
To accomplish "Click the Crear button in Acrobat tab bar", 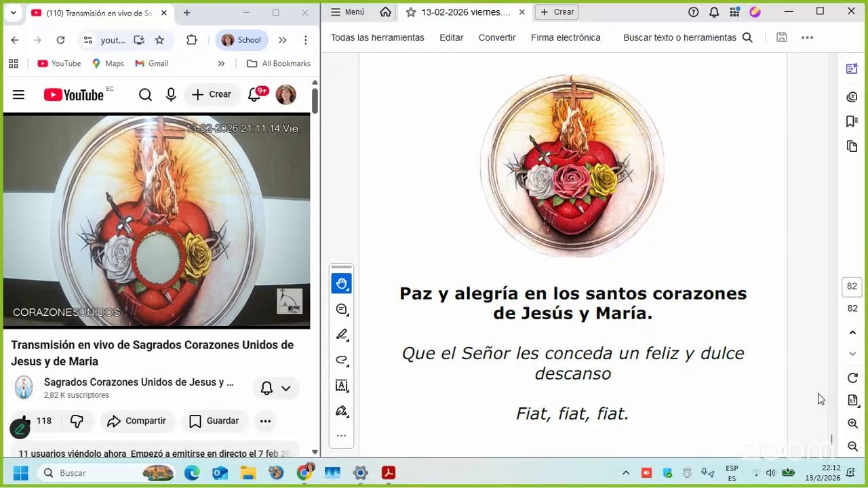I will [x=557, y=12].
